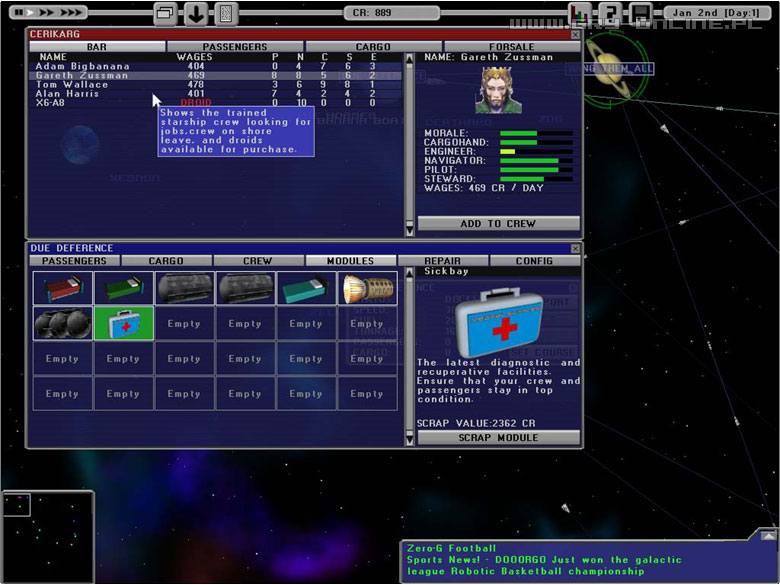This screenshot has width=780, height=585.
Task: Set triple fast-forward speed
Action: (69, 12)
